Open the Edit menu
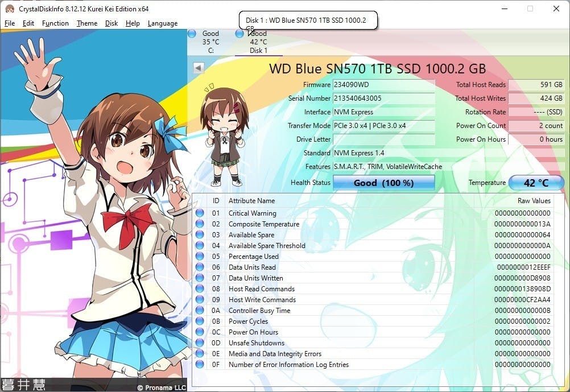 tap(28, 23)
